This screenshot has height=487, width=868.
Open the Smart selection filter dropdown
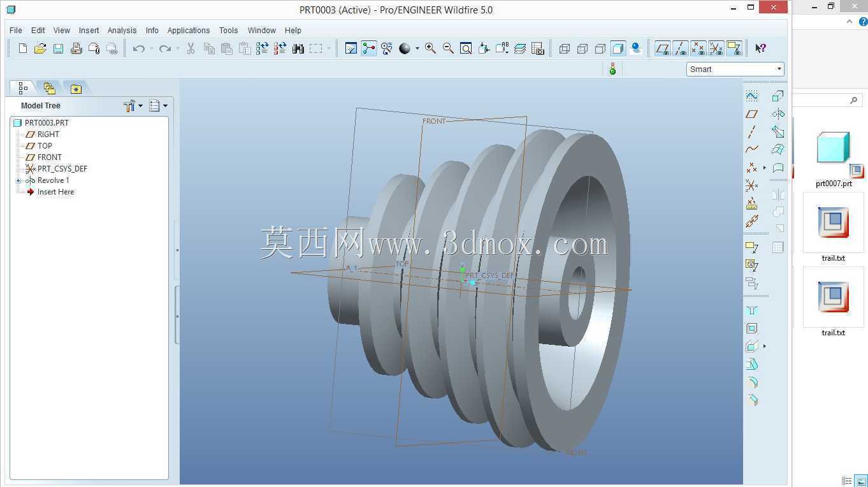coord(735,69)
